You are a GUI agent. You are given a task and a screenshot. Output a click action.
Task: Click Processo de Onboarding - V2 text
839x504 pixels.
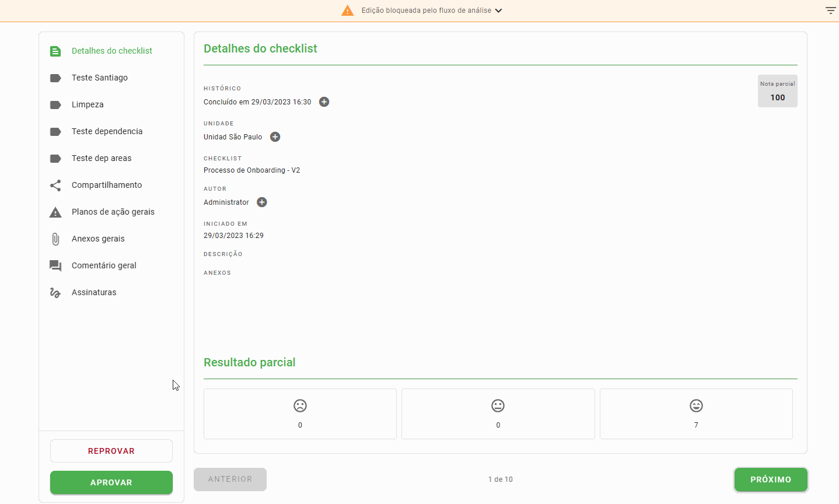coord(251,170)
